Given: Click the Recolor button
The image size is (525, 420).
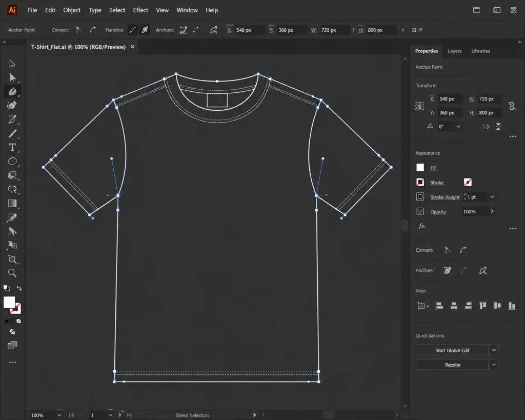Looking at the screenshot, I should [x=452, y=365].
